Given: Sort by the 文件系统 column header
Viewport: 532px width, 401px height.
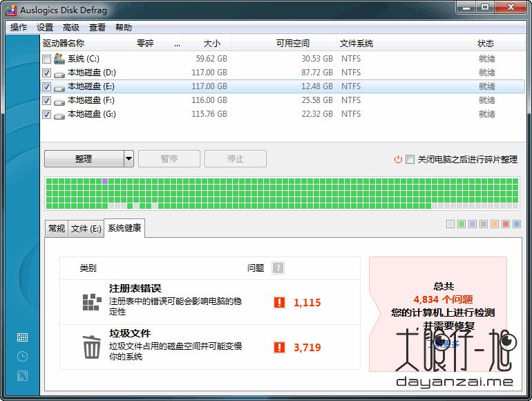Looking at the screenshot, I should click(406, 43).
